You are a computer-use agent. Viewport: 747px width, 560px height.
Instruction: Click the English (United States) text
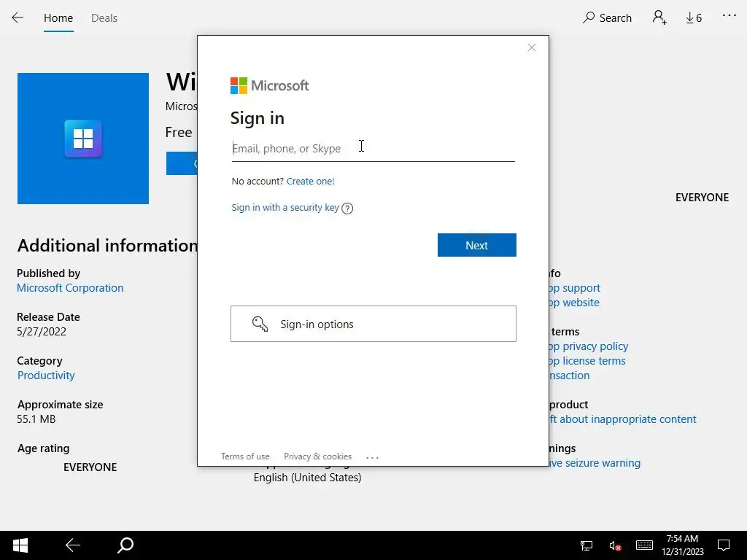tap(307, 478)
